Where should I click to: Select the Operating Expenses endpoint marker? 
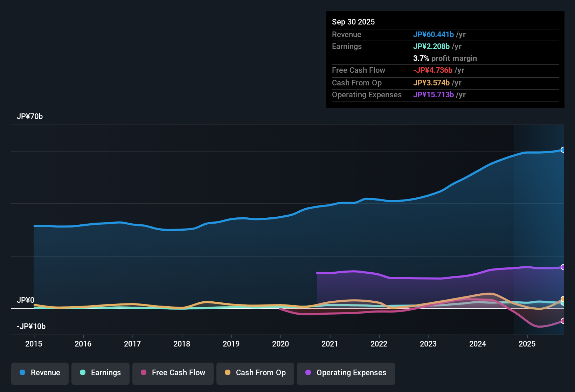(563, 267)
